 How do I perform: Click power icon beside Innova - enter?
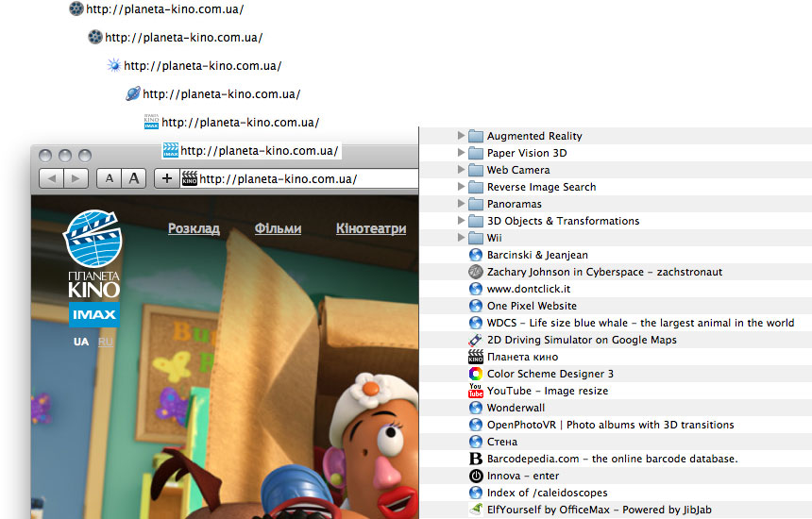[x=475, y=476]
